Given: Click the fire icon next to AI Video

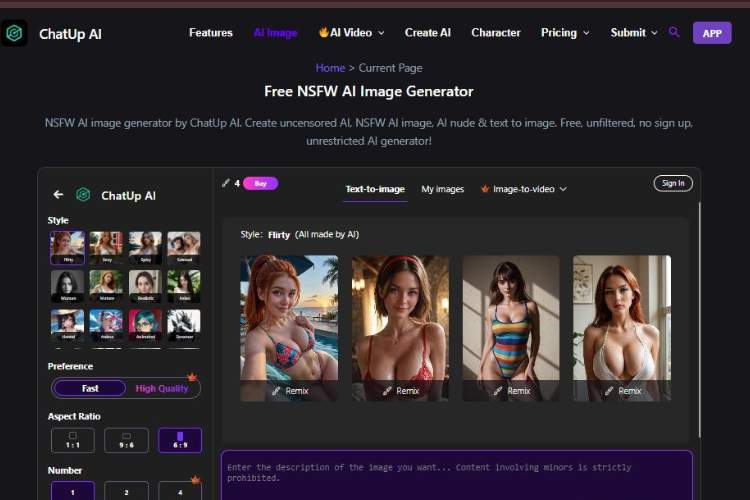Looking at the screenshot, I should point(323,32).
